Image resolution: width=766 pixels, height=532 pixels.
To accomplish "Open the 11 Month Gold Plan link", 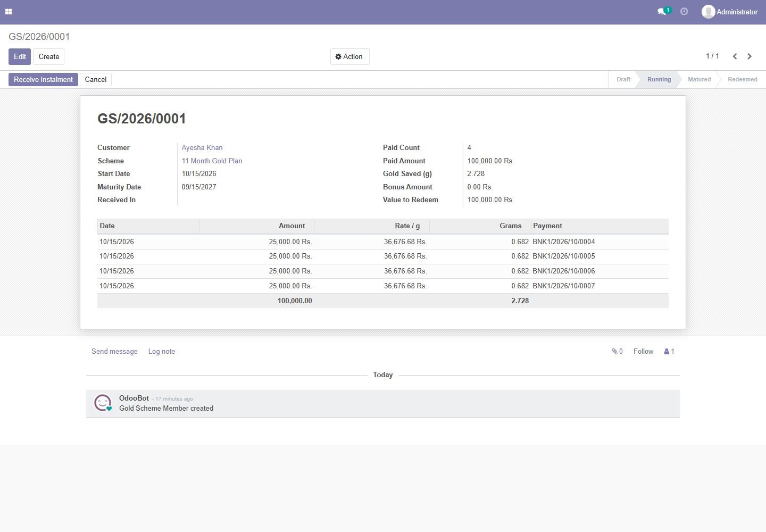I will [x=212, y=161].
